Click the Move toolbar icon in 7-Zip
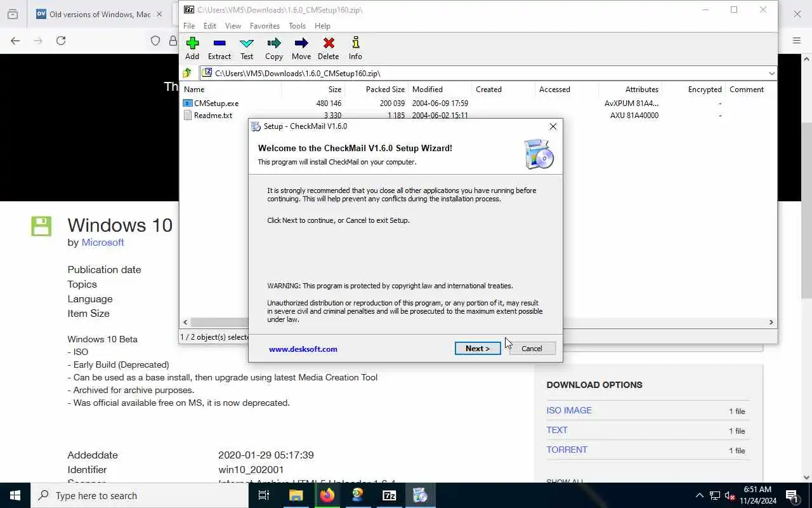The image size is (812, 508). (301, 48)
